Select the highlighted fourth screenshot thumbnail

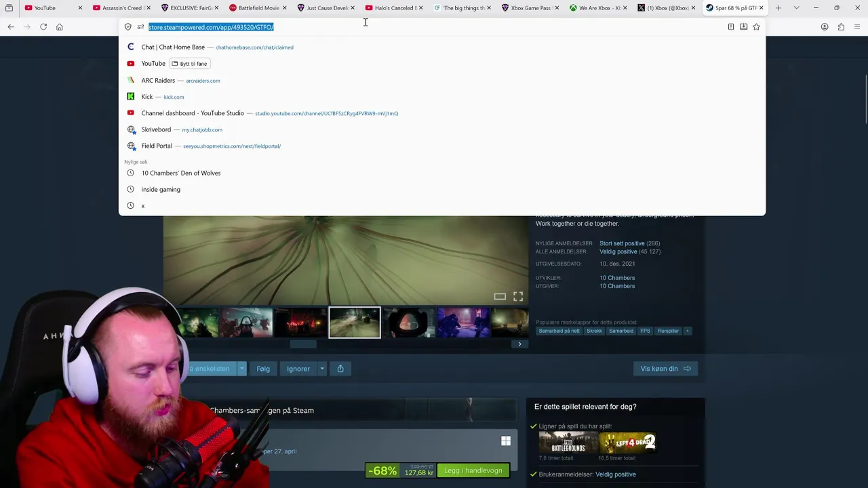click(x=355, y=323)
